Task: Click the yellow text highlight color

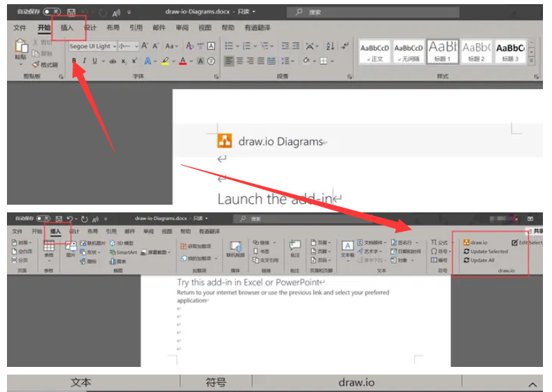Action: coord(165,61)
